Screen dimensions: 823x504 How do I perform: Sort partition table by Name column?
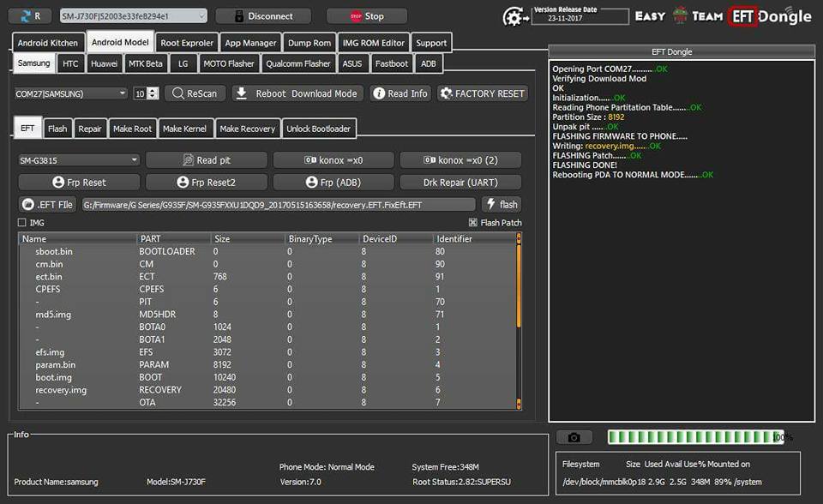coord(78,239)
